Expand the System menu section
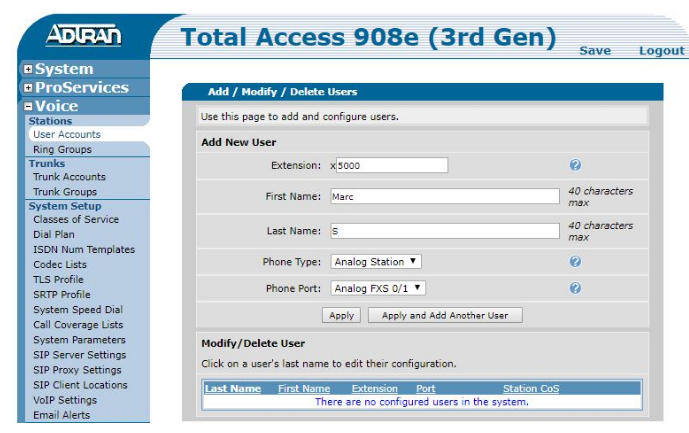Viewport: 689px width, 433px height. pos(28,69)
